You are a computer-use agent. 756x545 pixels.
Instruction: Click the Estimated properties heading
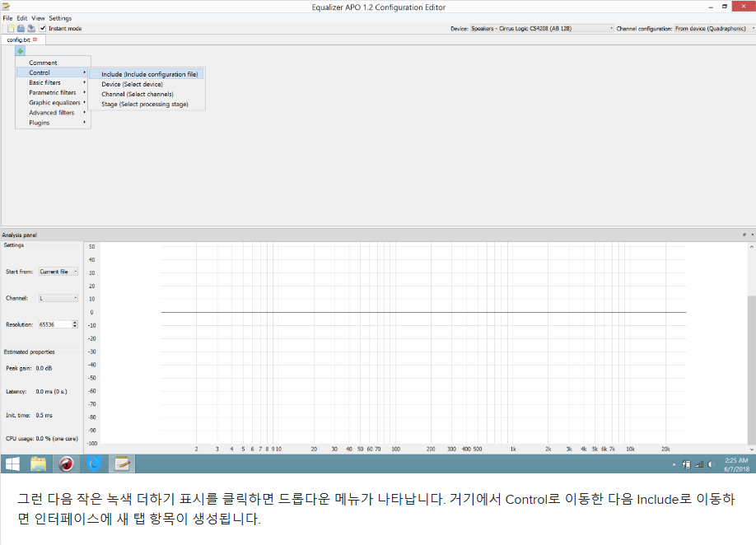30,352
